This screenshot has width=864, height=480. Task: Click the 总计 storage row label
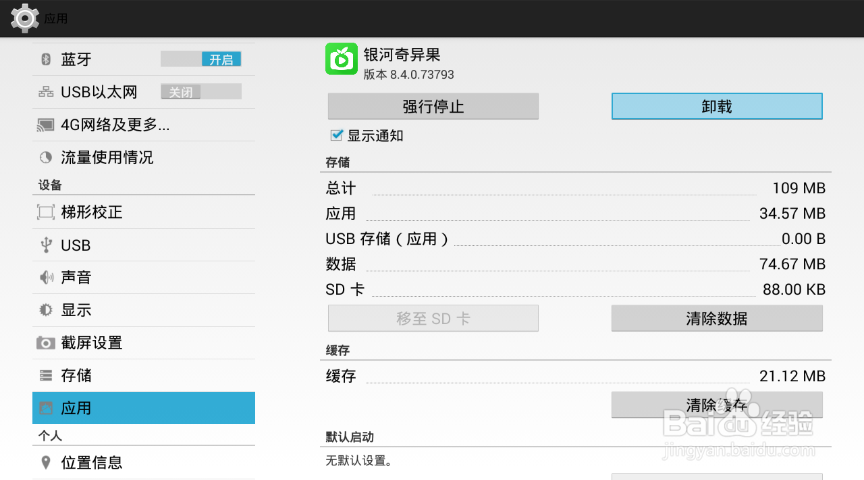341,188
